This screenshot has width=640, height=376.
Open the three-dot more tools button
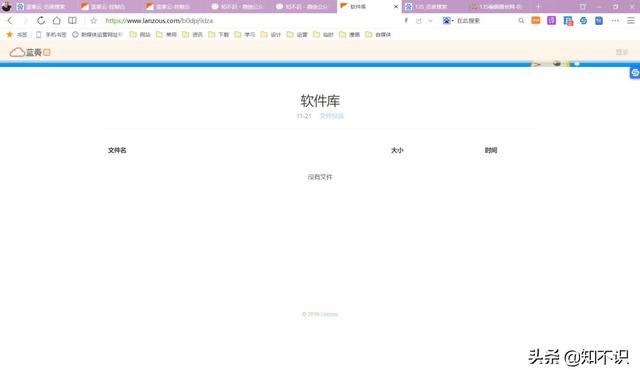pyautogui.click(x=615, y=20)
